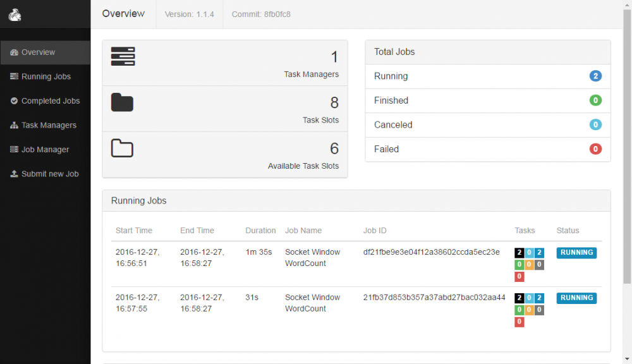
Task: Click the Available Task Slots open-folder icon
Action: click(x=122, y=147)
